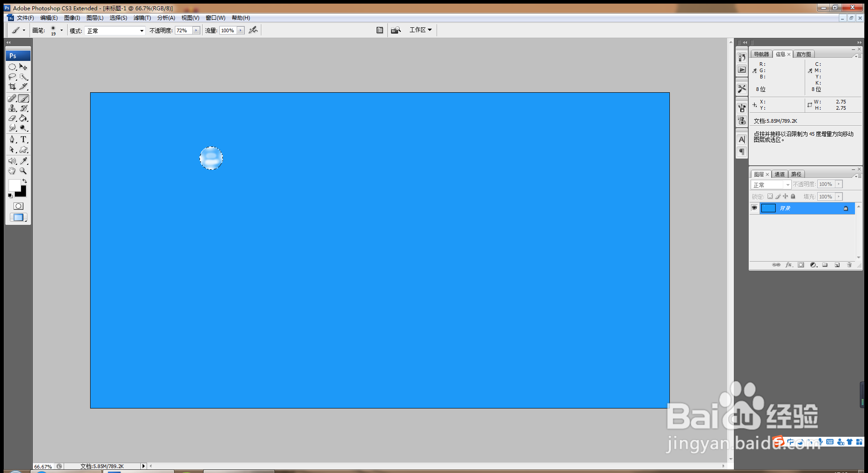Screen dimensions: 868x473
Task: Open the 文件(F) menu
Action: tap(25, 18)
